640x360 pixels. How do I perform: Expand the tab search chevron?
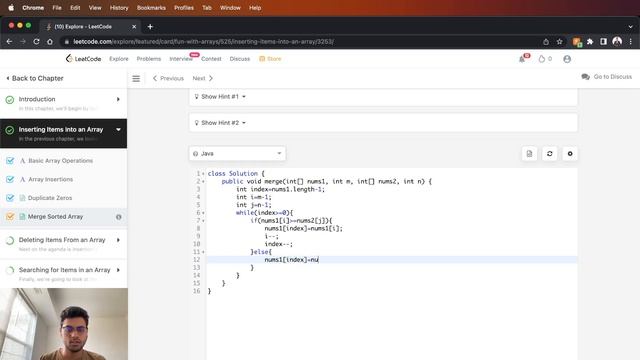click(631, 27)
